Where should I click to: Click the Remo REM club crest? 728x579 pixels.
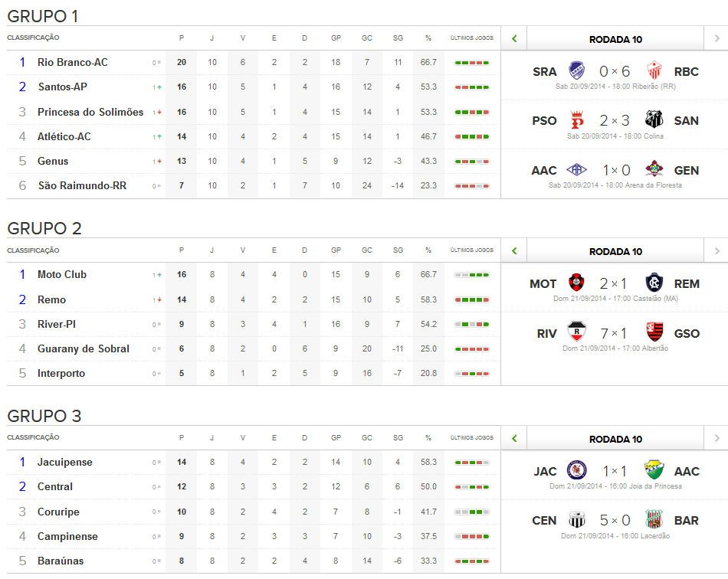[654, 283]
